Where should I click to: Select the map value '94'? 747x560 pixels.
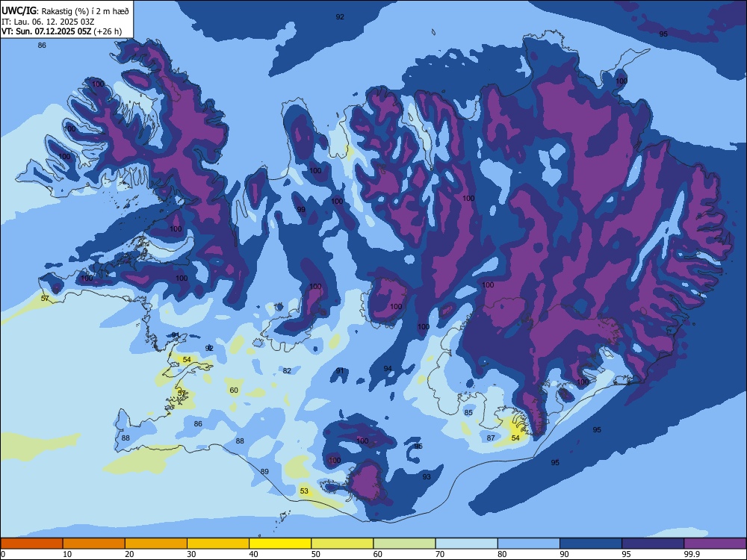(x=388, y=369)
